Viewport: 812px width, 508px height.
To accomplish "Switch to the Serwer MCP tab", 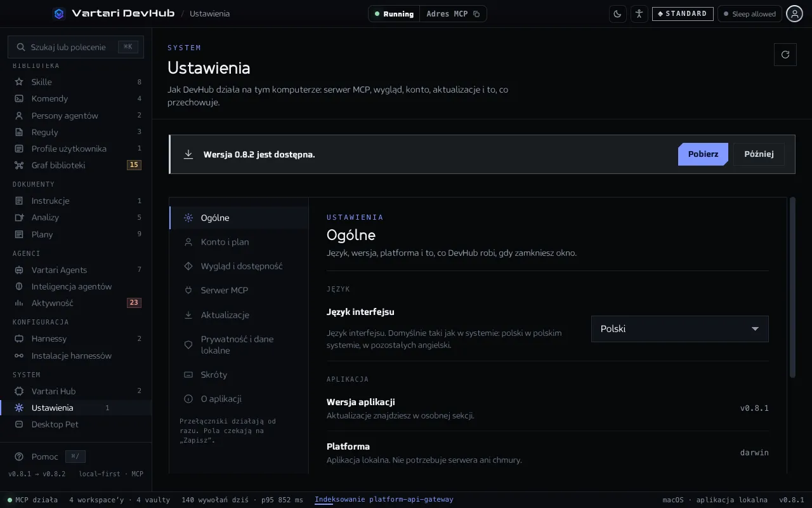I will pyautogui.click(x=239, y=290).
